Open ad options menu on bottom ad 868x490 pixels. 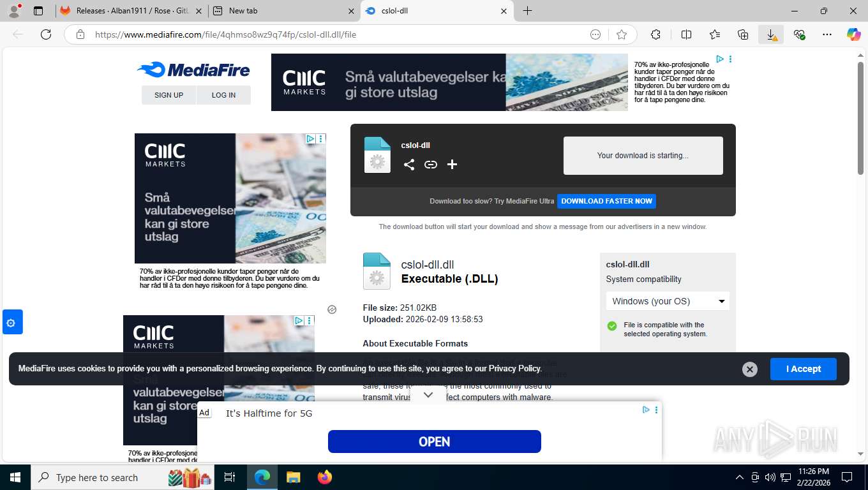656,410
